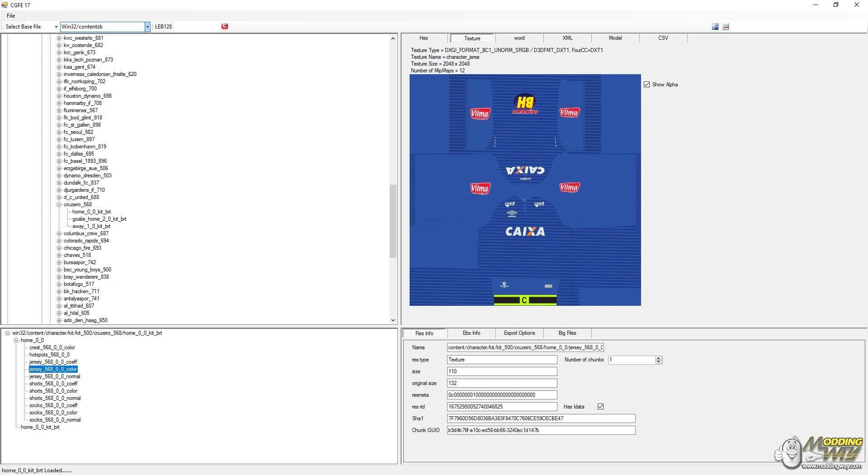
Task: Switch to the Export Options tab
Action: pos(519,333)
